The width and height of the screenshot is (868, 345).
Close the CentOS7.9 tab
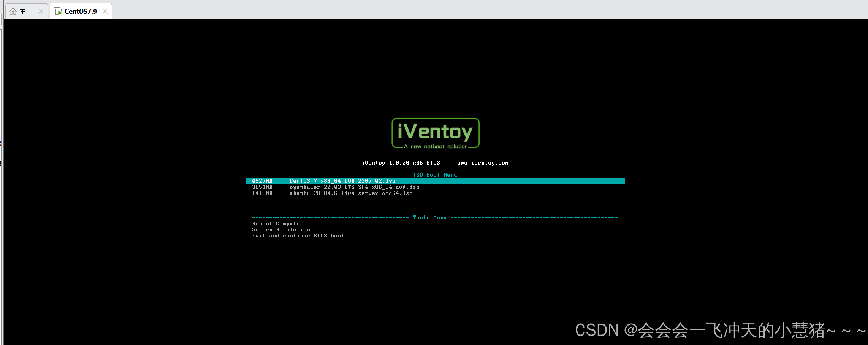click(105, 11)
